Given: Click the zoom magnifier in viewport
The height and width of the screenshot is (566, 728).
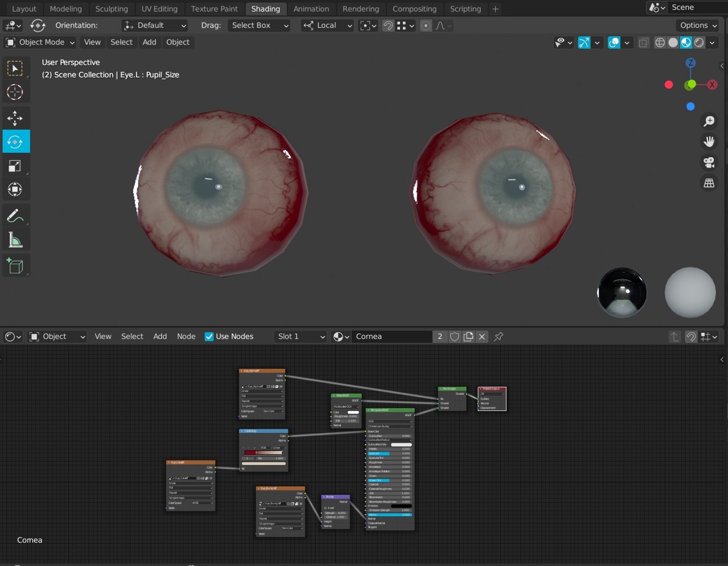Looking at the screenshot, I should (x=709, y=121).
